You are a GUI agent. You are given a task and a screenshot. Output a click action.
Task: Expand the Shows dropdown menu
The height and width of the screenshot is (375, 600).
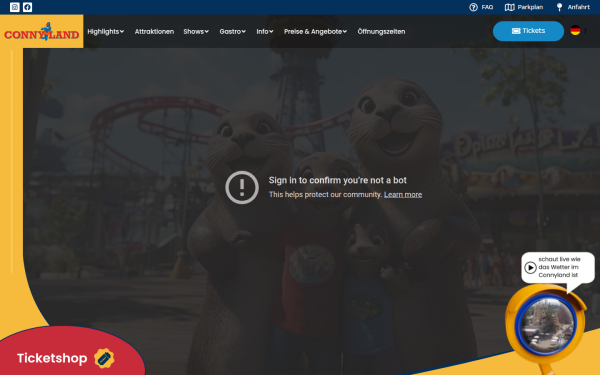(x=196, y=31)
